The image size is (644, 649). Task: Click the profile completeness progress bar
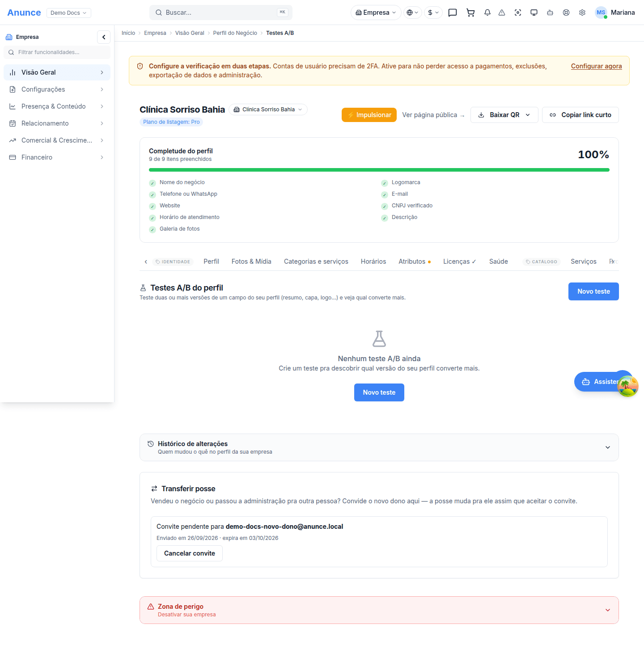[379, 170]
